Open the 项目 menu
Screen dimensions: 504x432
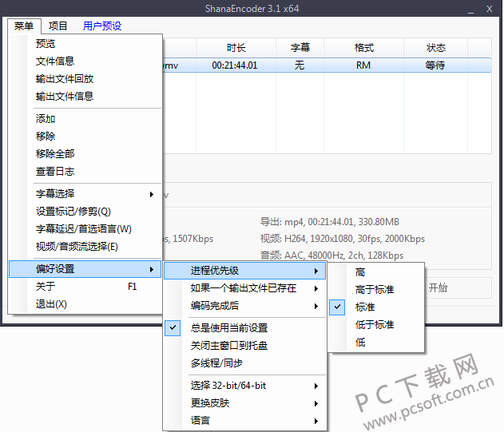coord(58,26)
